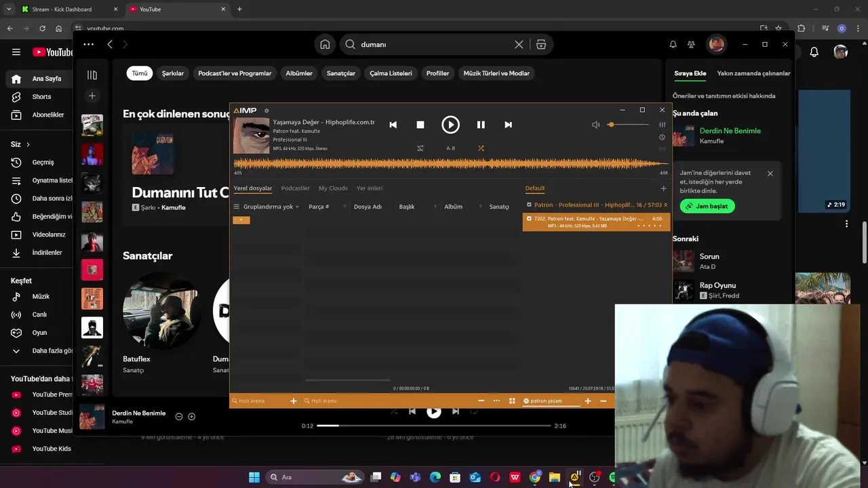Open Windows Start menu
Image resolution: width=868 pixels, height=488 pixels.
[x=254, y=477]
